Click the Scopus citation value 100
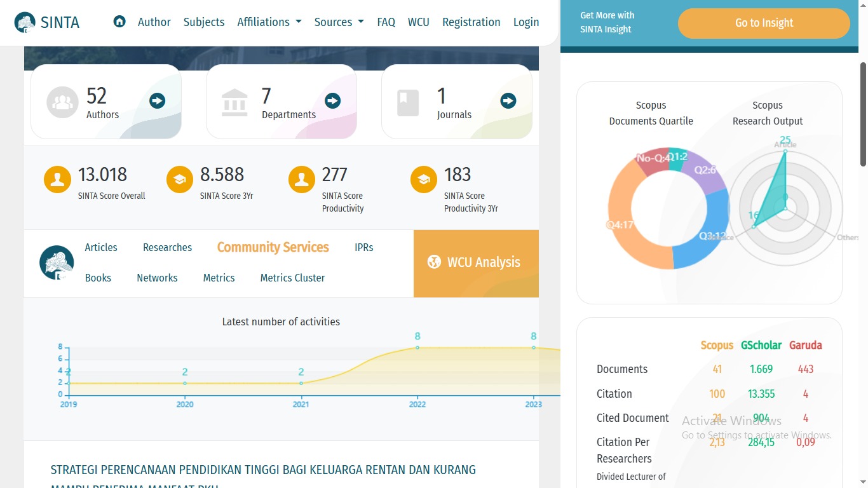 point(717,394)
